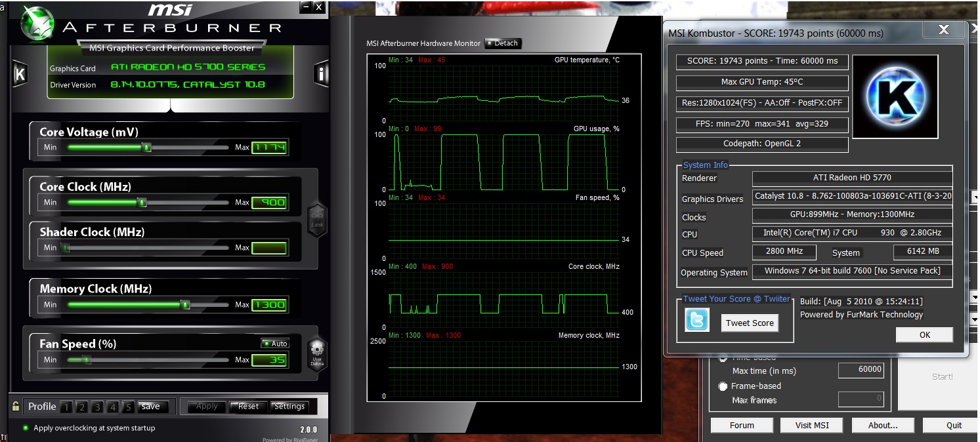Screen dimensions: 980x442
Task: Select profile slot 3
Action: [x=97, y=407]
